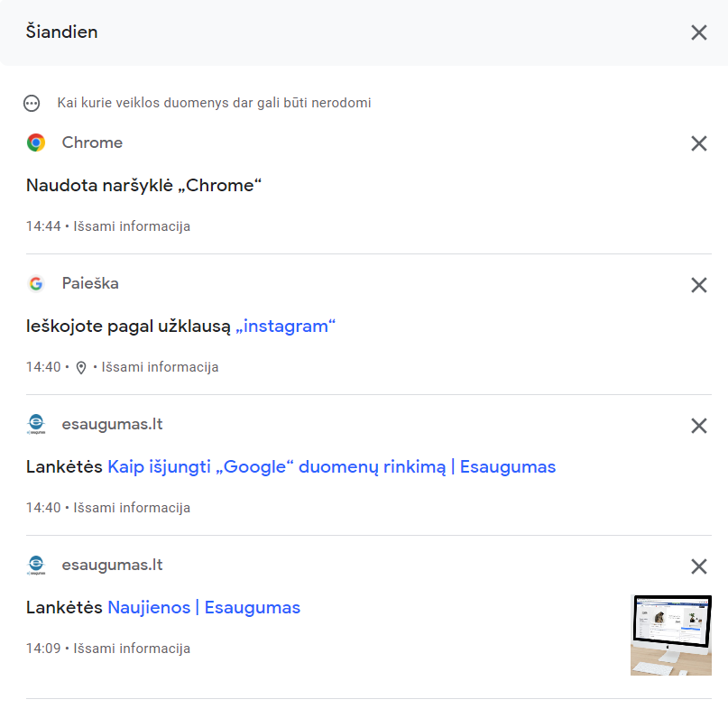Open Išsami informacija for instagram search
Screen dimensions: 728x718
(x=160, y=367)
